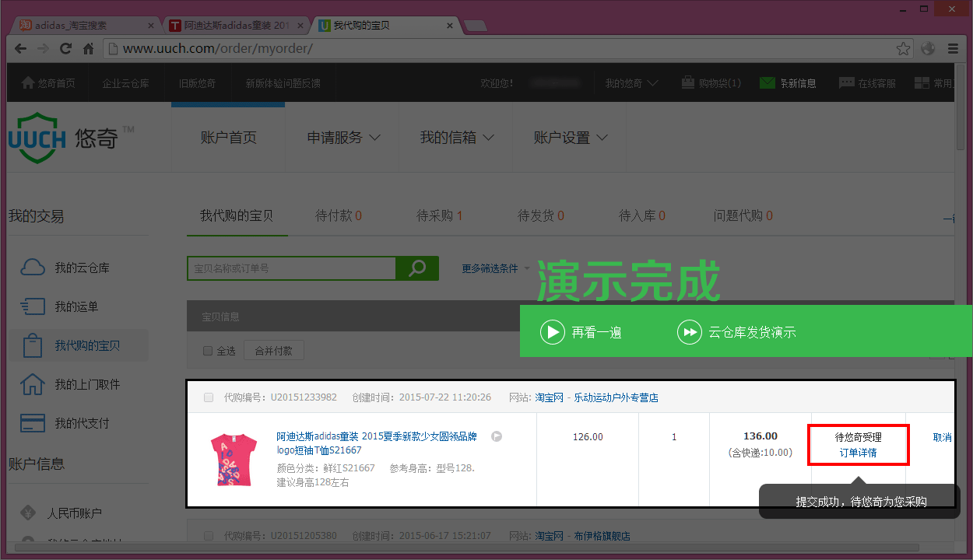The height and width of the screenshot is (560, 973).
Task: Go to browser home icon
Action: click(x=89, y=49)
